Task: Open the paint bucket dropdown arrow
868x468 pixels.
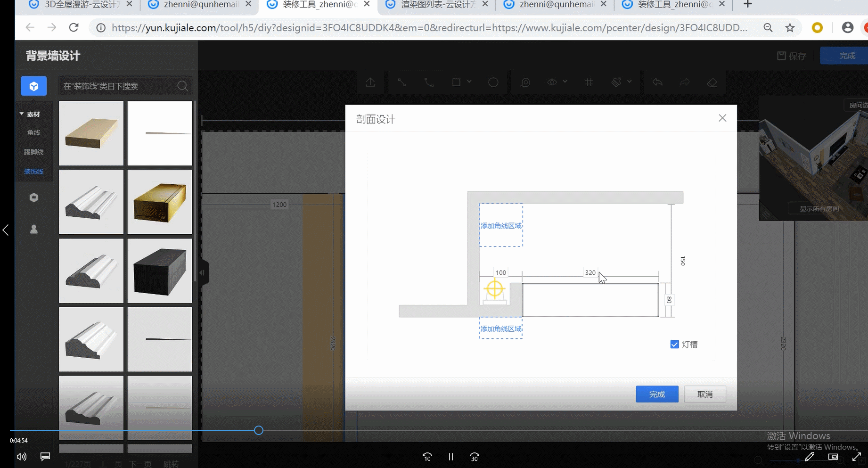Action: (x=630, y=82)
